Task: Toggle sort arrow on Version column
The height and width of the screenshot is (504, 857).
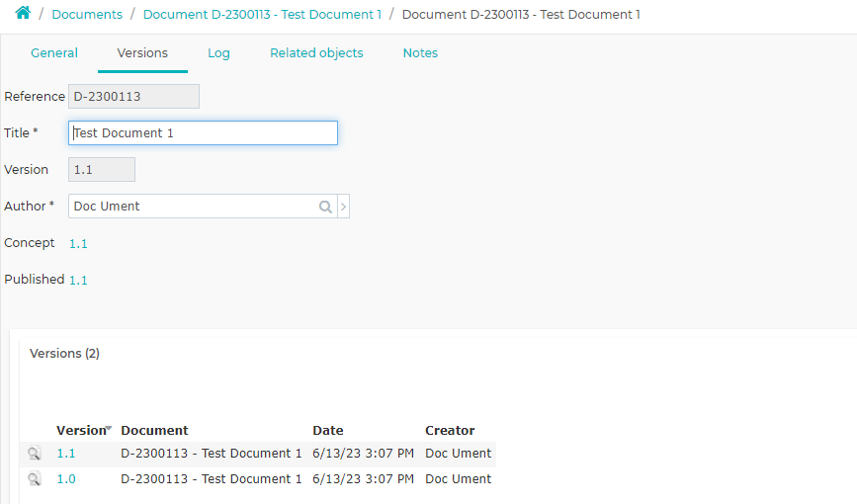Action: point(109,428)
